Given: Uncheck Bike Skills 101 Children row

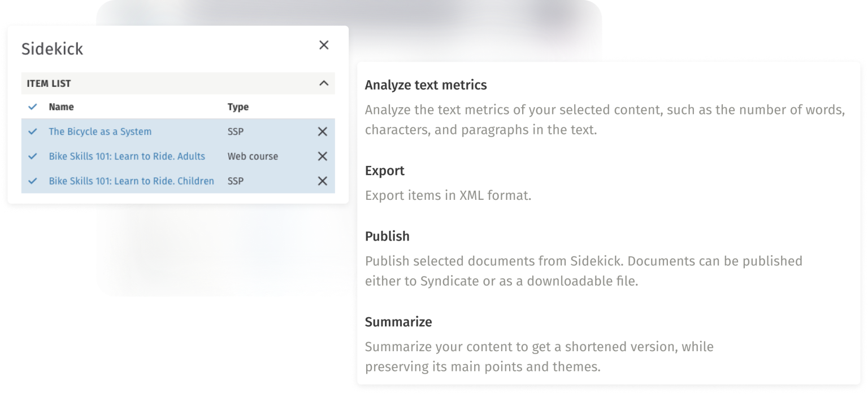Looking at the screenshot, I should click(x=33, y=181).
